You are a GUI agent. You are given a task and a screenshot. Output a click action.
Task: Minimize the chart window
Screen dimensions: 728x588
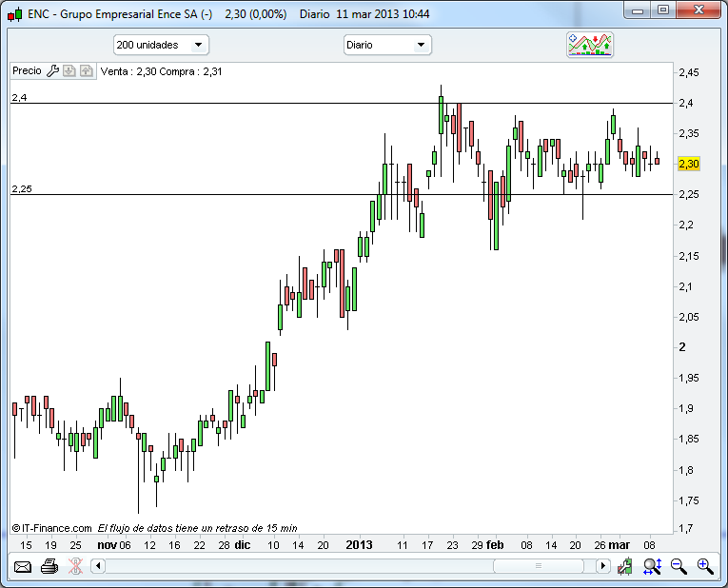[638, 10]
